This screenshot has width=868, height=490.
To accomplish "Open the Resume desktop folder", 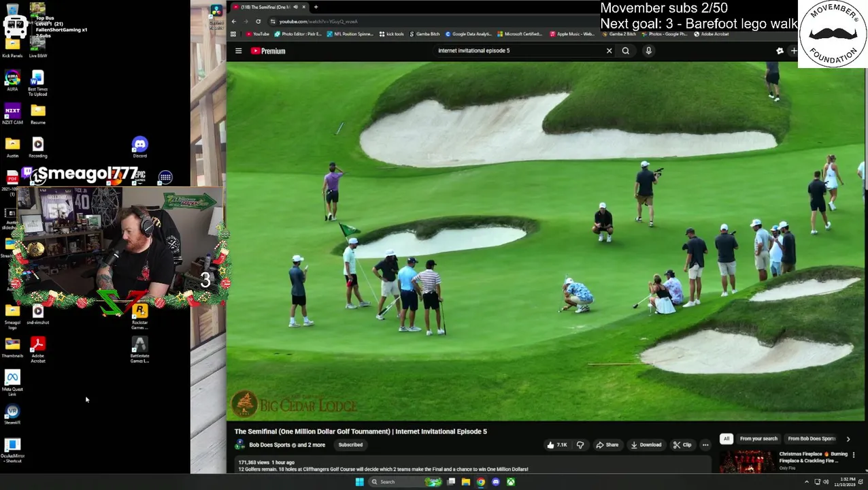I will [x=38, y=114].
